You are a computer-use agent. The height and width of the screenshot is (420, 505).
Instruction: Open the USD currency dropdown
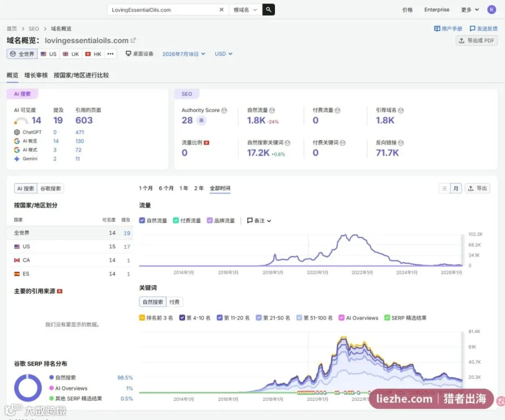(x=223, y=54)
